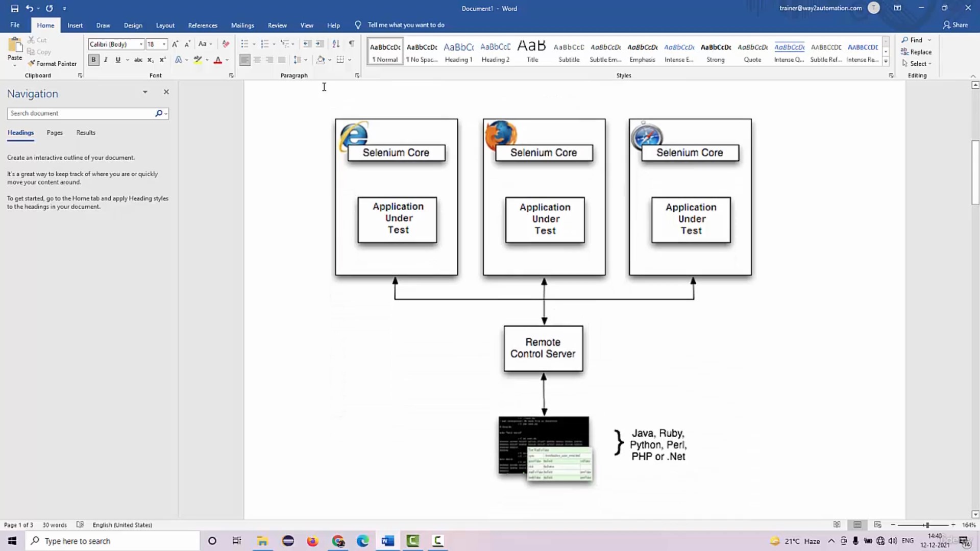Apply superscript formatting
Screen dimensions: 980x551
point(163,60)
